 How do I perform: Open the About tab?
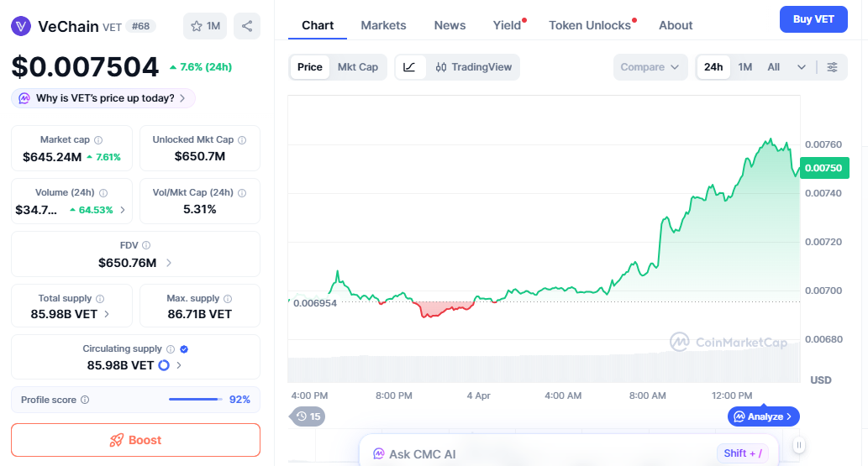tap(676, 25)
